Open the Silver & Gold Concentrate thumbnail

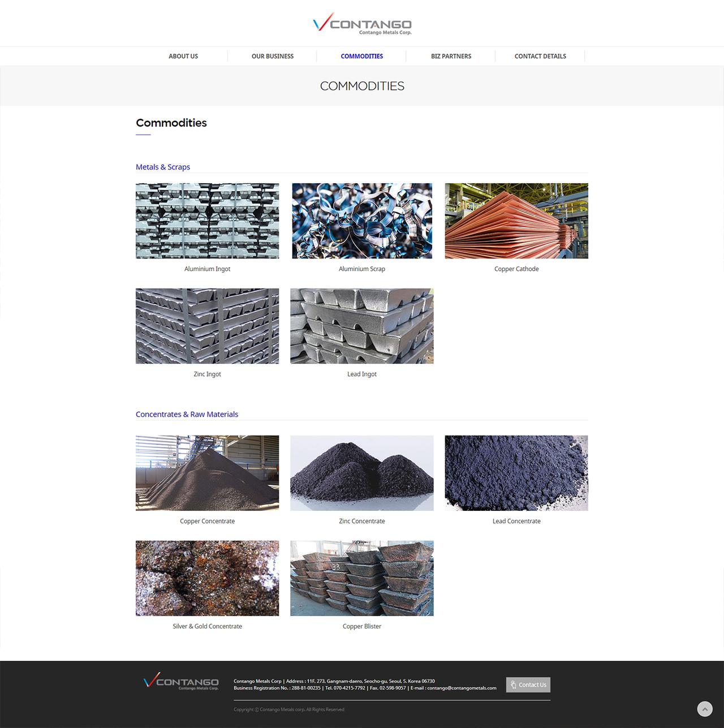[207, 578]
